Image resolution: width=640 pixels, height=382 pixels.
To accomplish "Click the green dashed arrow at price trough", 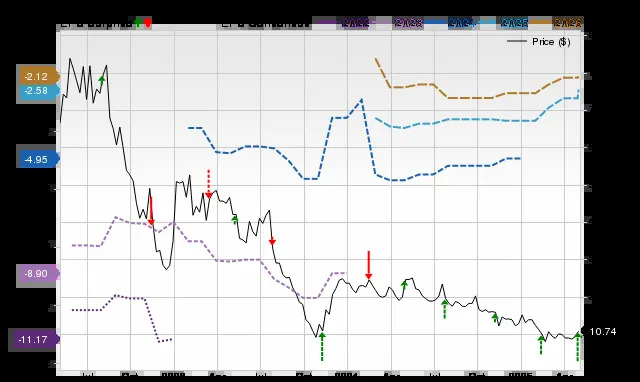I will [x=322, y=346].
